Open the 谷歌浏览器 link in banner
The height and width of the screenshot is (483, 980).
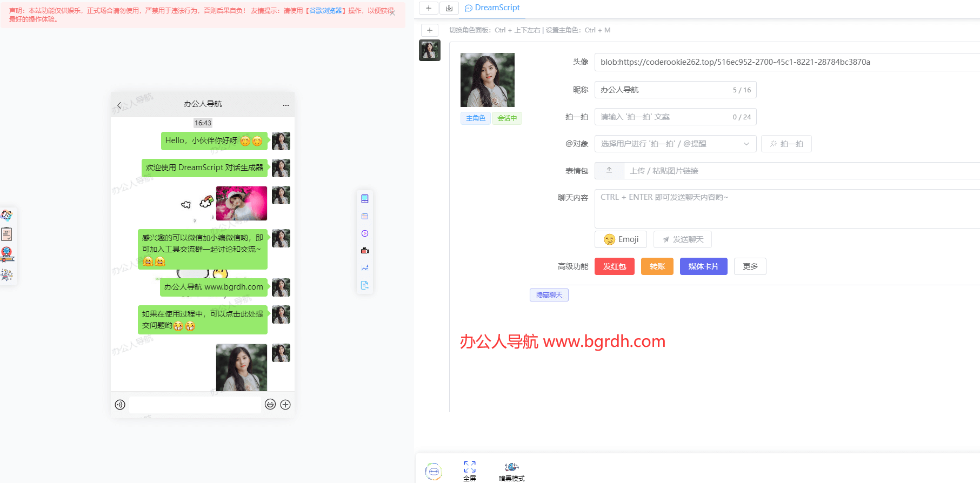click(x=326, y=10)
